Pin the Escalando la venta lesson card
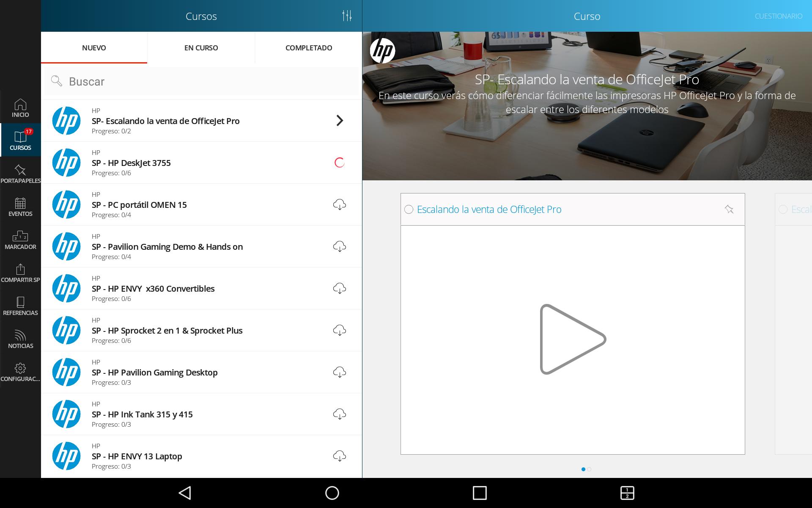Screen dimensions: 812x508 pos(729,209)
